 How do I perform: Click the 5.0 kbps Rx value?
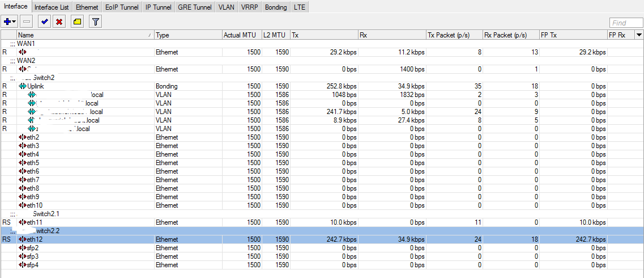point(412,112)
